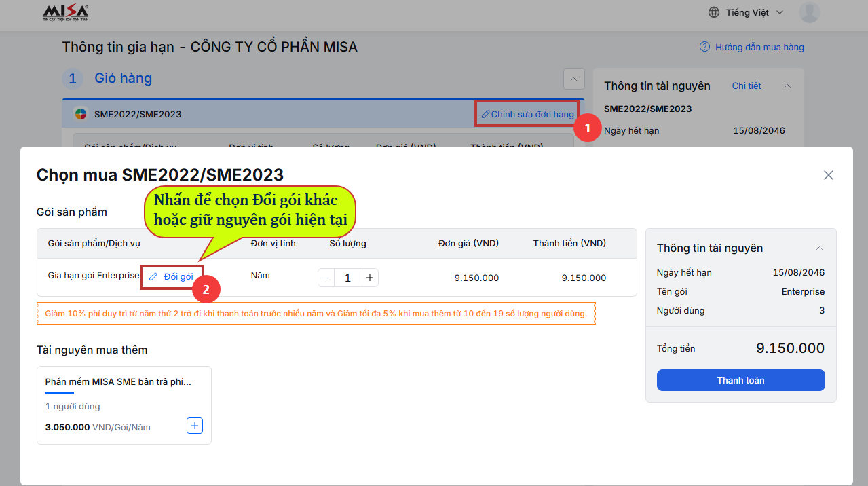Add Phần mềm MISA SME resource with plus
The height and width of the screenshot is (486, 868).
[x=195, y=426]
